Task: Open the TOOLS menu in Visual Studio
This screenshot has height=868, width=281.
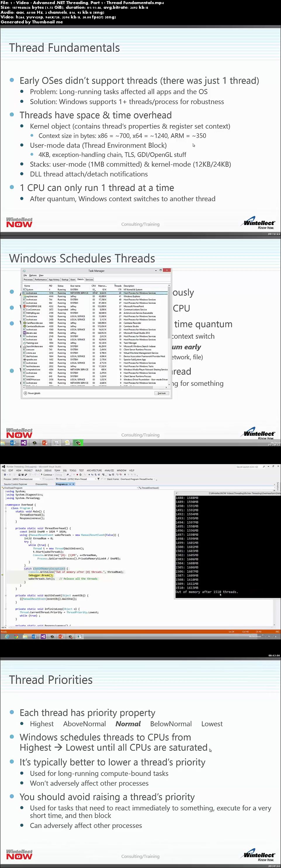Action: tap(73, 471)
